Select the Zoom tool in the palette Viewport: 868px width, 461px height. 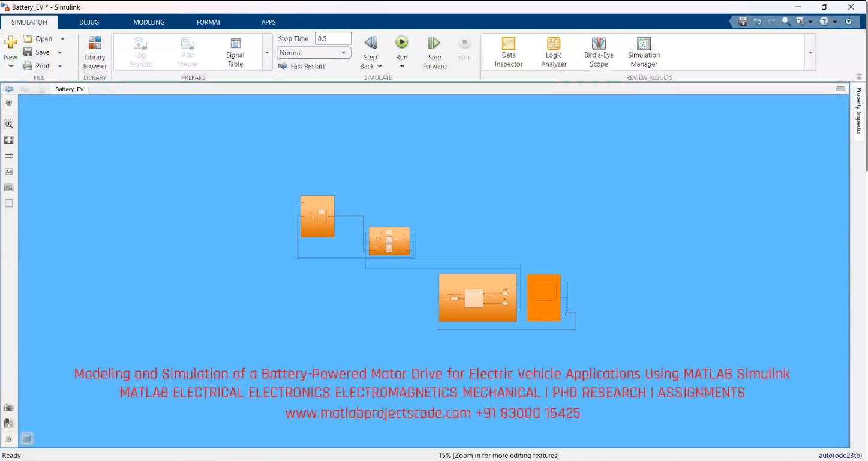click(9, 124)
